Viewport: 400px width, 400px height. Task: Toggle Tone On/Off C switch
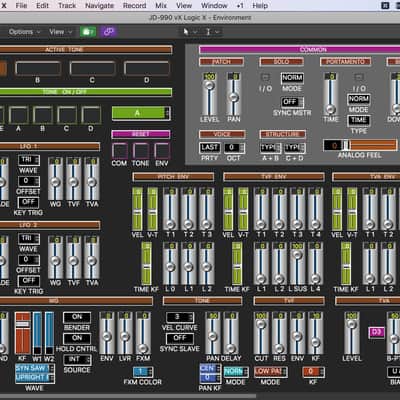click(67, 115)
